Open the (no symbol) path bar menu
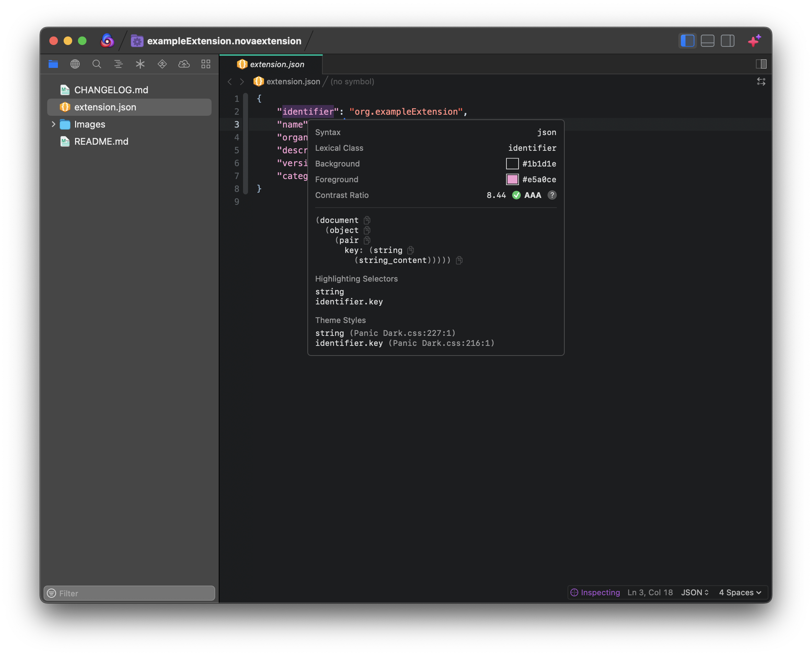 point(352,81)
